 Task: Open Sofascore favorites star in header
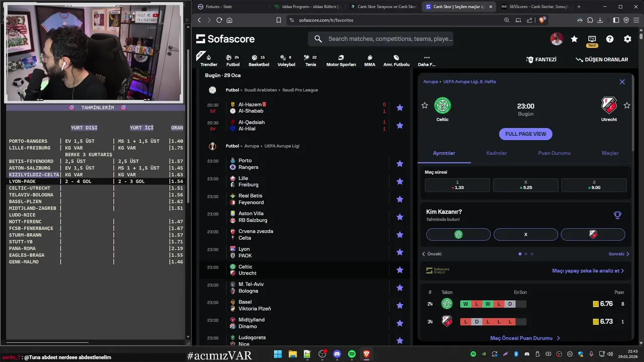pyautogui.click(x=574, y=39)
